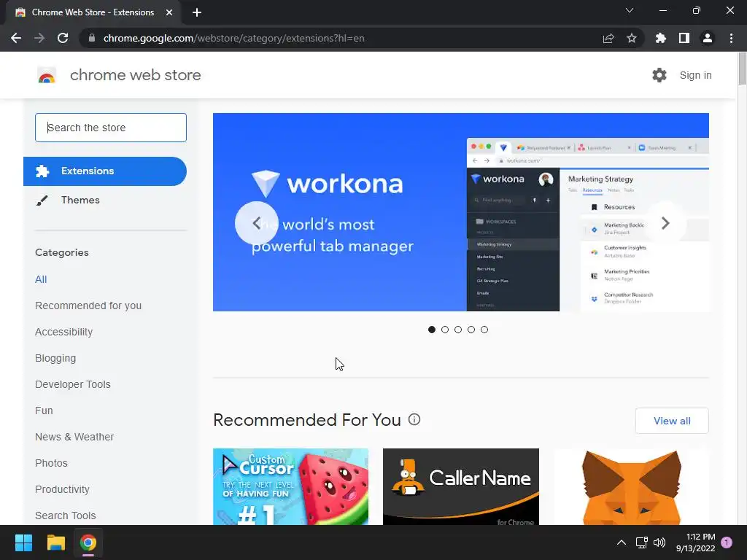
Task: Open a new browser tab
Action: coord(197,12)
